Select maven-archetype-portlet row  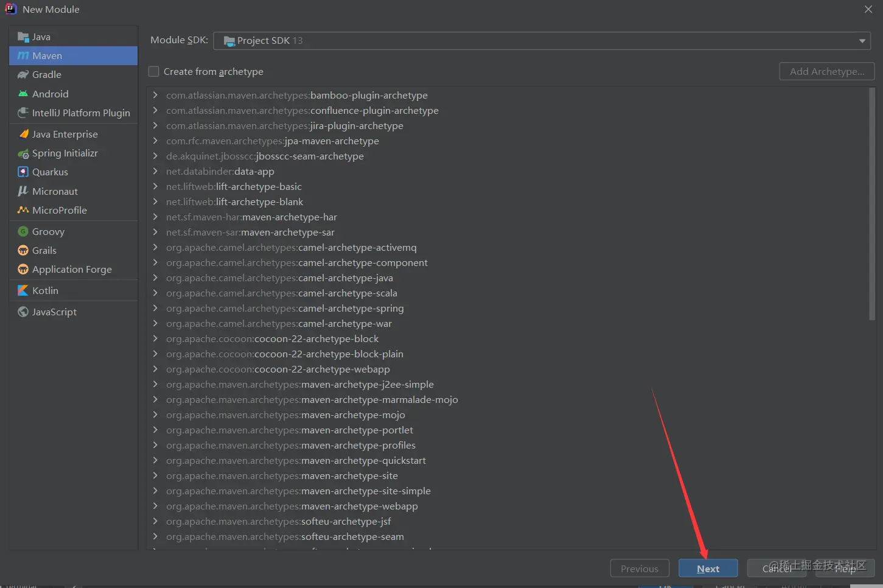pyautogui.click(x=508, y=430)
